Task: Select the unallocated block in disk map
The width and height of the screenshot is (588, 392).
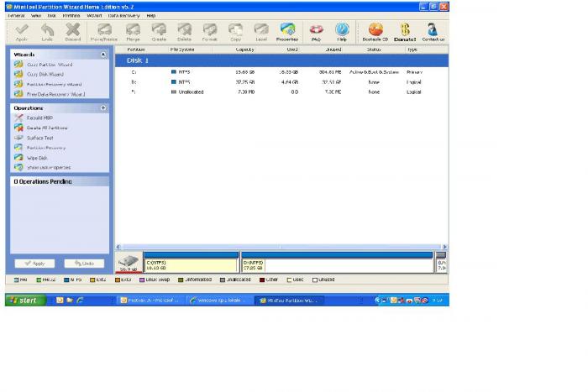Action: [441, 263]
